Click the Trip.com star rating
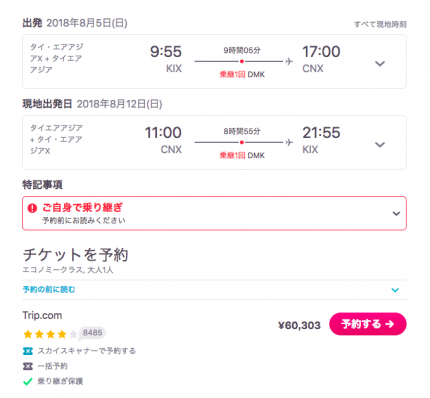The height and width of the screenshot is (398, 430). (50, 334)
